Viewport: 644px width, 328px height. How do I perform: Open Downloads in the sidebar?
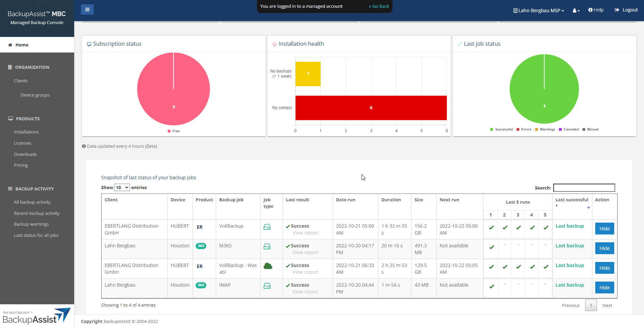[x=25, y=154]
